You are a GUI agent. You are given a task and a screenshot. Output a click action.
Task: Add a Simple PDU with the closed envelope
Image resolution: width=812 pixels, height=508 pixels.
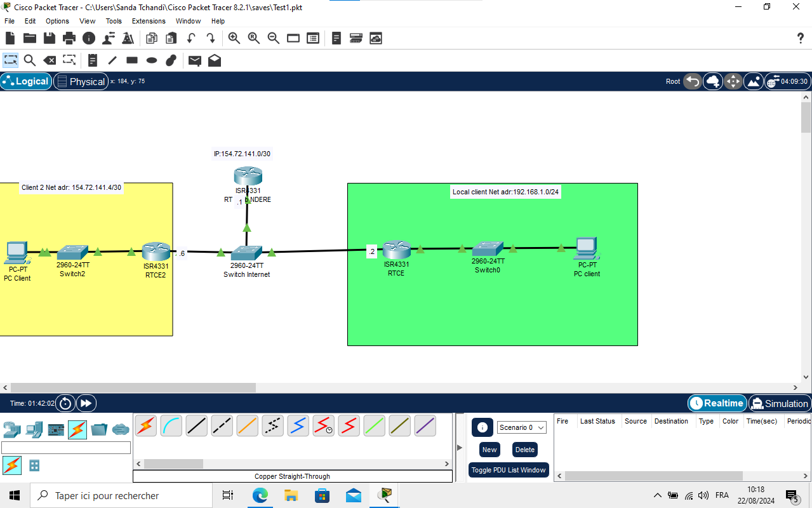click(195, 60)
